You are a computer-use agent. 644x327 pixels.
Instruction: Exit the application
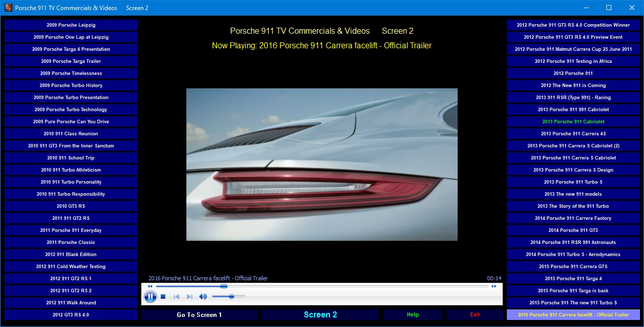(475, 315)
